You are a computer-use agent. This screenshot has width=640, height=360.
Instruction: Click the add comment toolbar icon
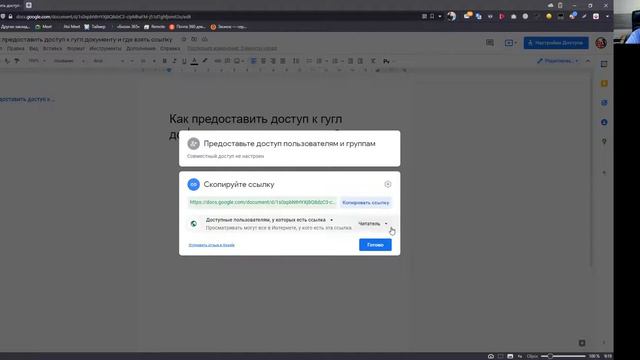pos(227,61)
